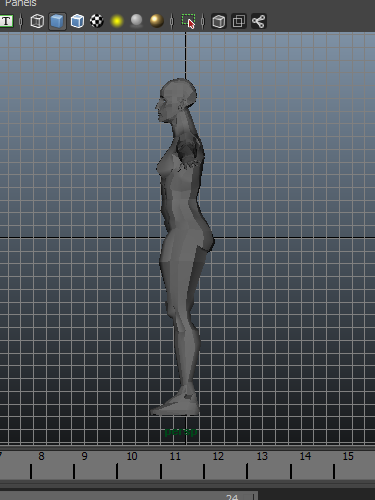Switch viewport to Wireframe display
The image size is (375, 500).
tap(37, 21)
